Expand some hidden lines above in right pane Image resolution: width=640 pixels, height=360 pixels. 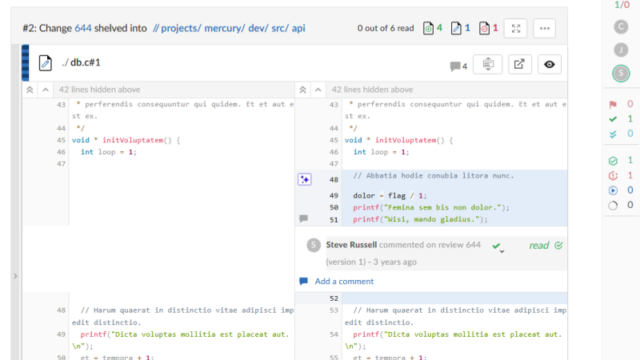318,90
